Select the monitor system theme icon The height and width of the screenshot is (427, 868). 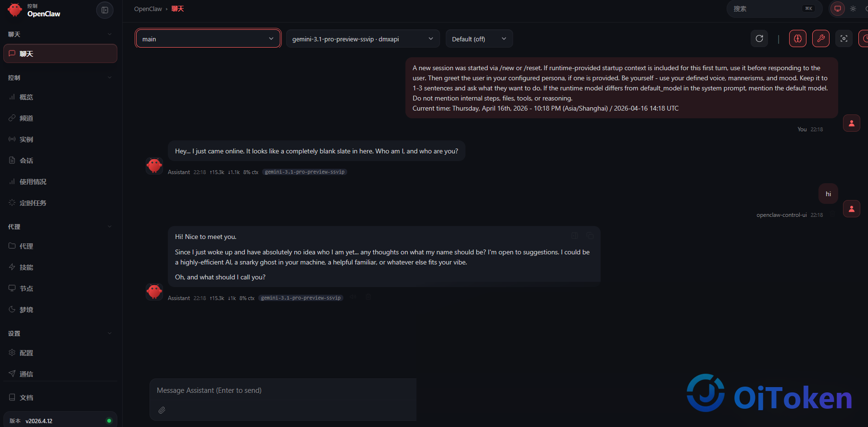pos(838,9)
